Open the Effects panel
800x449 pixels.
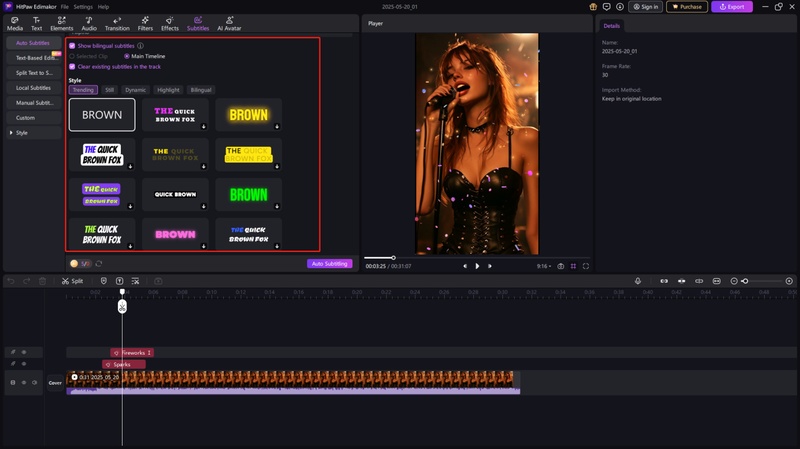[170, 23]
